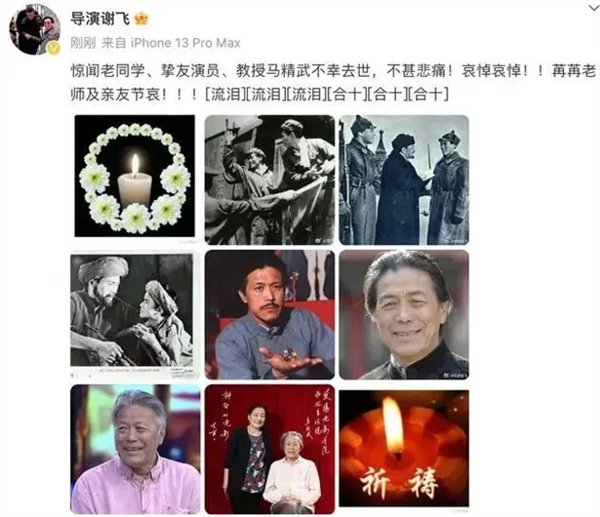
Task: Open the candle with white flower wreath image
Action: (135, 176)
